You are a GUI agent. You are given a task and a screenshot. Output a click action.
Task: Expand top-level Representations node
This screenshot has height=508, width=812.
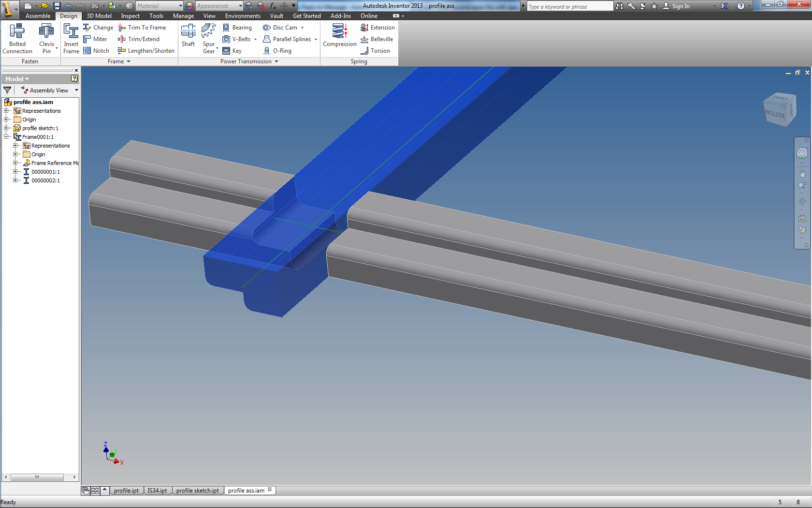click(7, 111)
